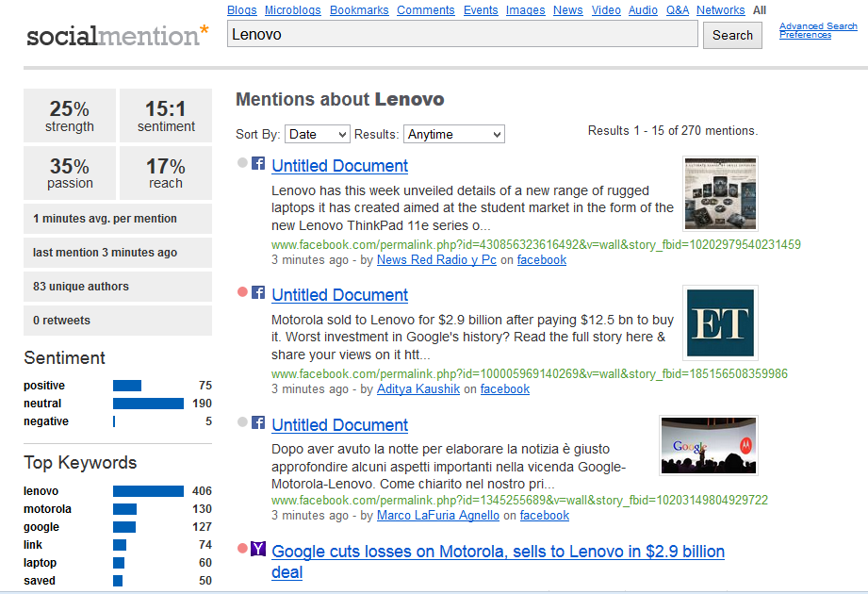Click the laptop keyword label
Image resolution: width=868 pixels, height=594 pixels.
[x=40, y=563]
